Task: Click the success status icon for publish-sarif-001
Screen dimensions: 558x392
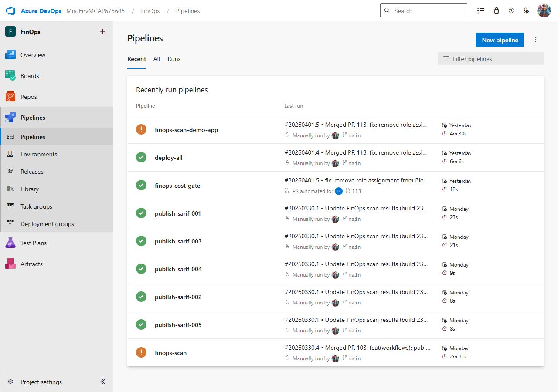Action: 141,213
